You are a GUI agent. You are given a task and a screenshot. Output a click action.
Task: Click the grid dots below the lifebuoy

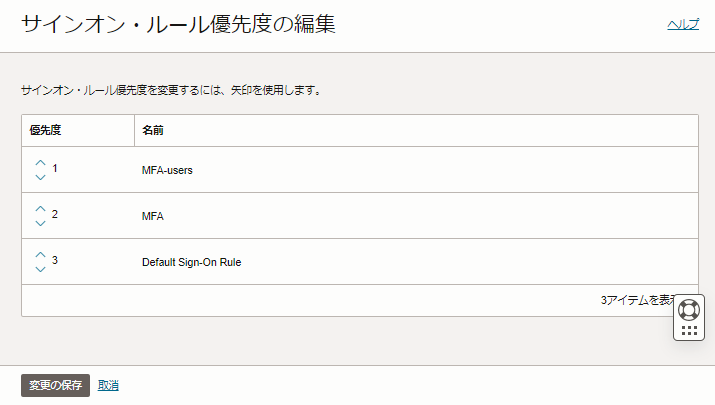(688, 330)
